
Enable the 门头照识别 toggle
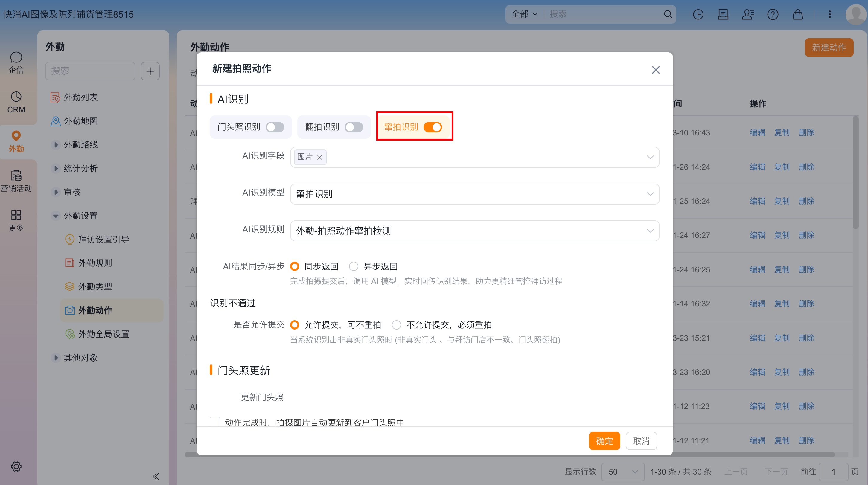click(x=275, y=127)
